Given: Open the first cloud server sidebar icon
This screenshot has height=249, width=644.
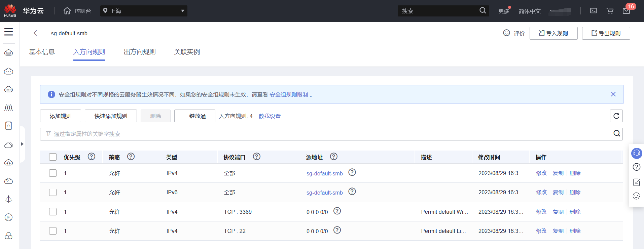Looking at the screenshot, I should [x=9, y=53].
